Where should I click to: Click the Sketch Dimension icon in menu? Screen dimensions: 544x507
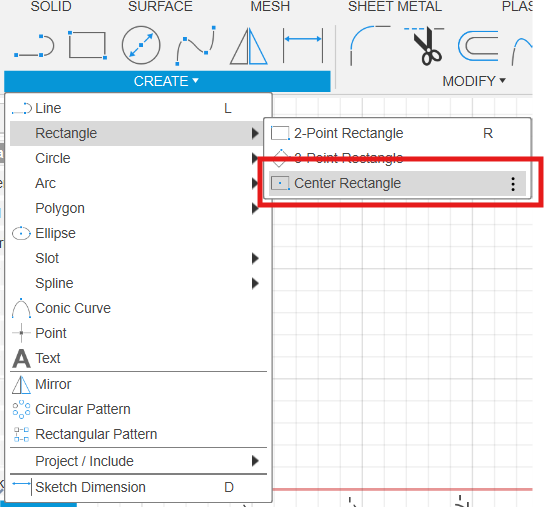pos(22,487)
